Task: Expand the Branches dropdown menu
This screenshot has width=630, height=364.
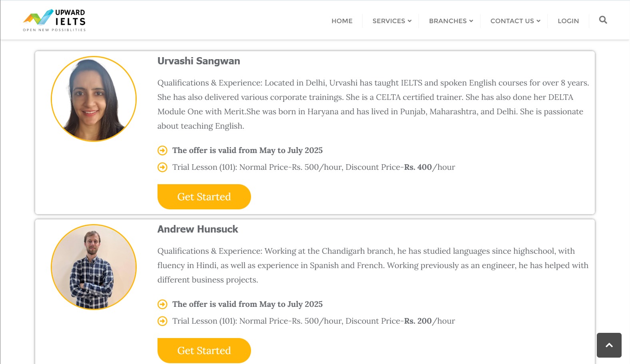Action: coord(451,21)
